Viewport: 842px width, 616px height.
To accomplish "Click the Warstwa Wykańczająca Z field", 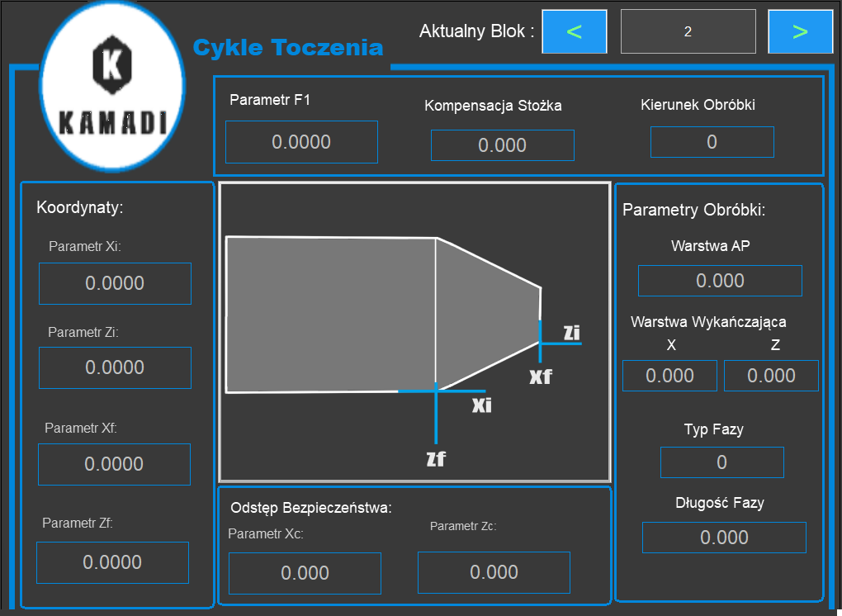I will 771,376.
